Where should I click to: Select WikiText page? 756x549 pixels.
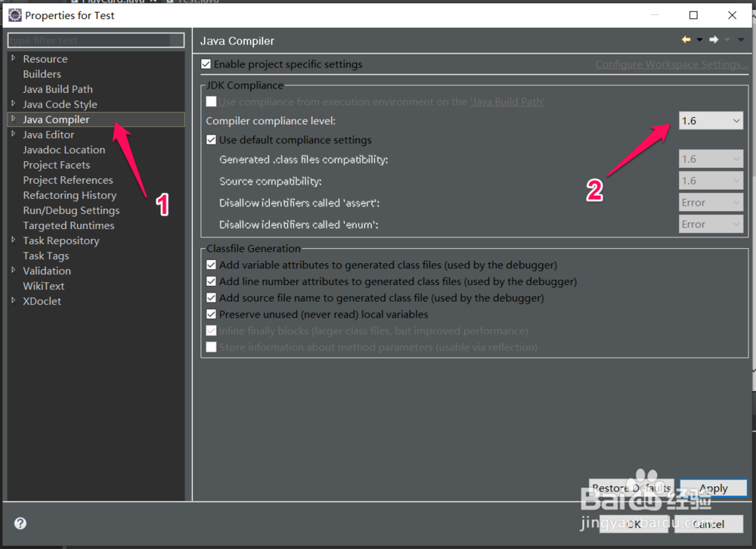[x=44, y=286]
